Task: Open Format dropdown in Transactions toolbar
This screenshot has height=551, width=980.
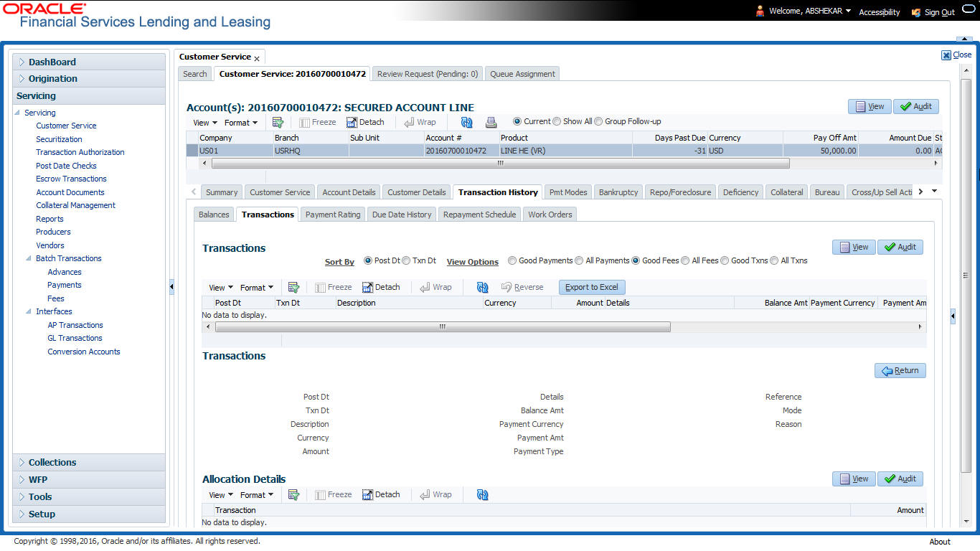Action: click(x=257, y=288)
